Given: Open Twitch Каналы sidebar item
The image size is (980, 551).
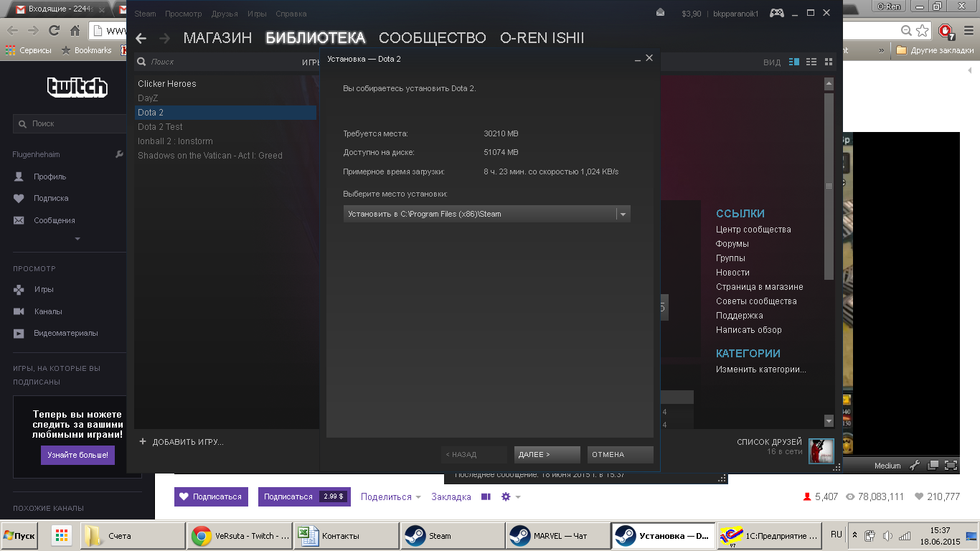Looking at the screenshot, I should click(48, 311).
